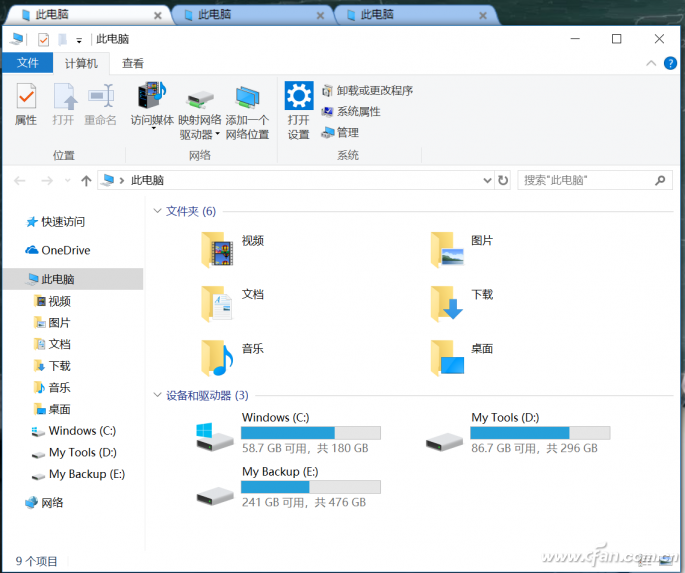
Task: Close the second 此电脑 tab
Action: (320, 16)
